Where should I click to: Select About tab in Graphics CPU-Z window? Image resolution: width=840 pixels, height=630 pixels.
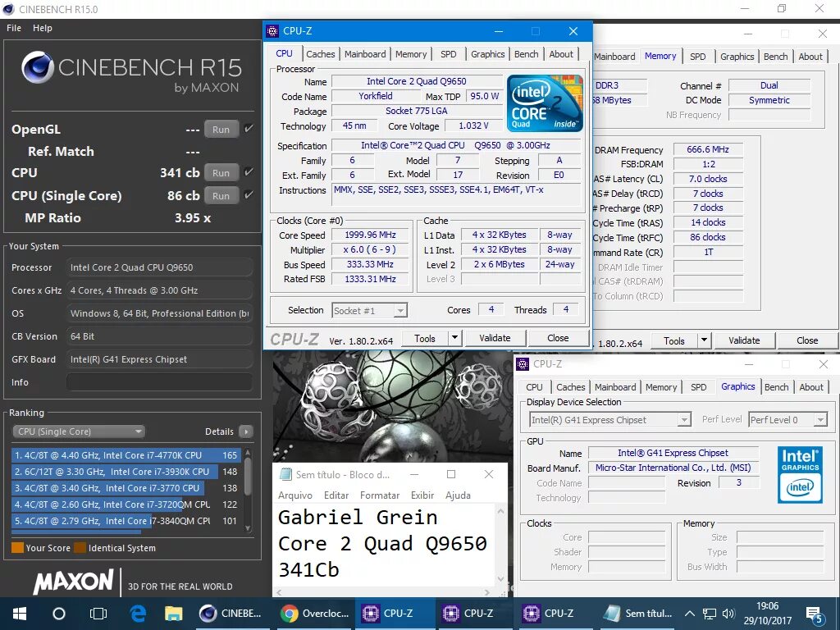[x=811, y=387]
